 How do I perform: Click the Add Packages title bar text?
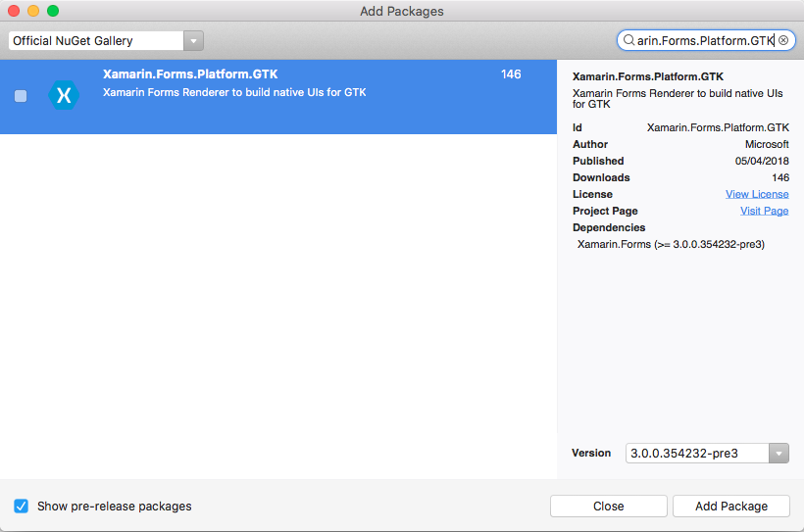(402, 11)
